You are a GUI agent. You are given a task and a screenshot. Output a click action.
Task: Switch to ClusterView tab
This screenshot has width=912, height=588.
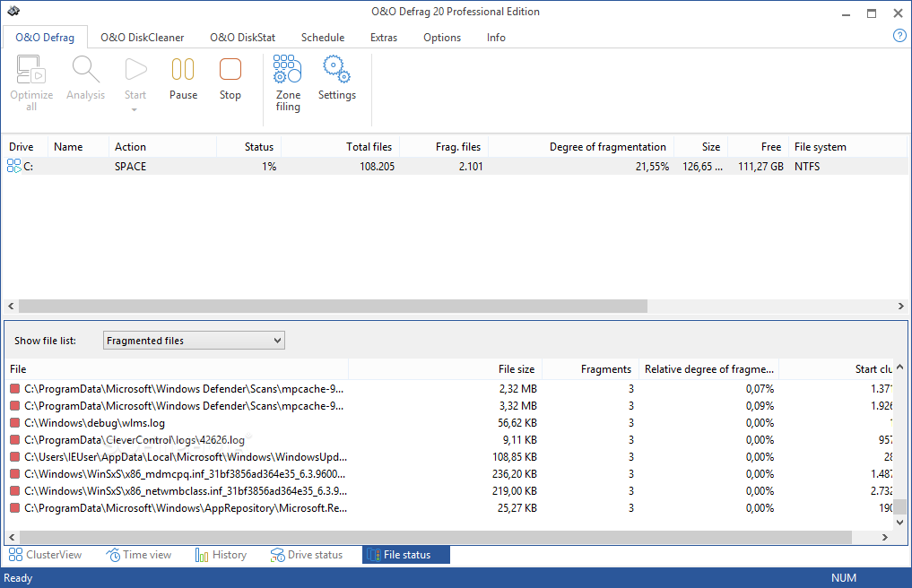coord(46,555)
